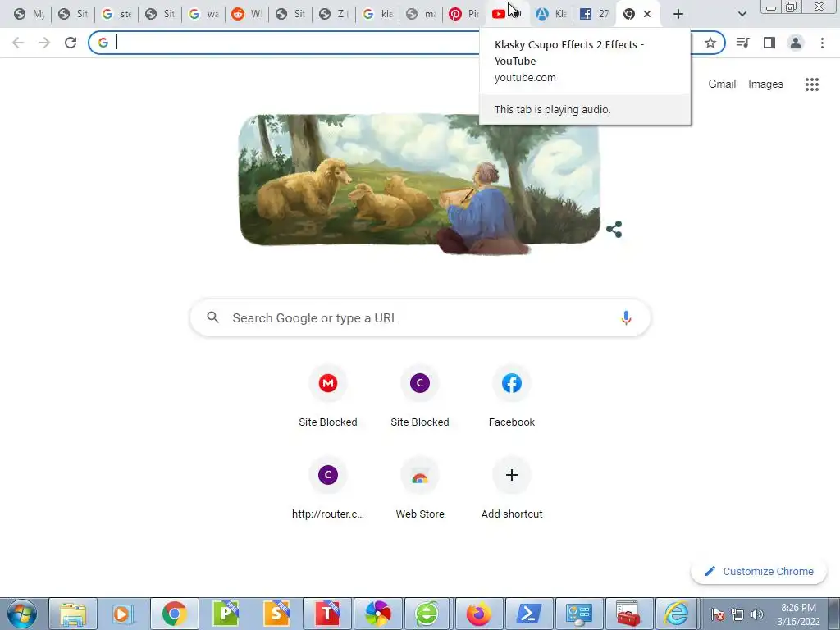Click the magnifier icon in search box
Viewport: 840px width, 630px height.
coord(212,317)
